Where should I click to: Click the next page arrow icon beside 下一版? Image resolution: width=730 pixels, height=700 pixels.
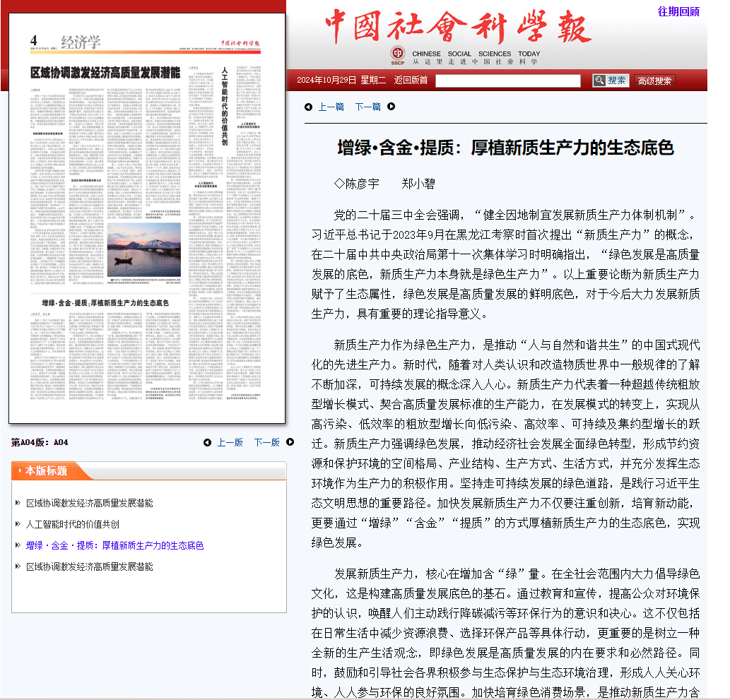click(x=290, y=442)
